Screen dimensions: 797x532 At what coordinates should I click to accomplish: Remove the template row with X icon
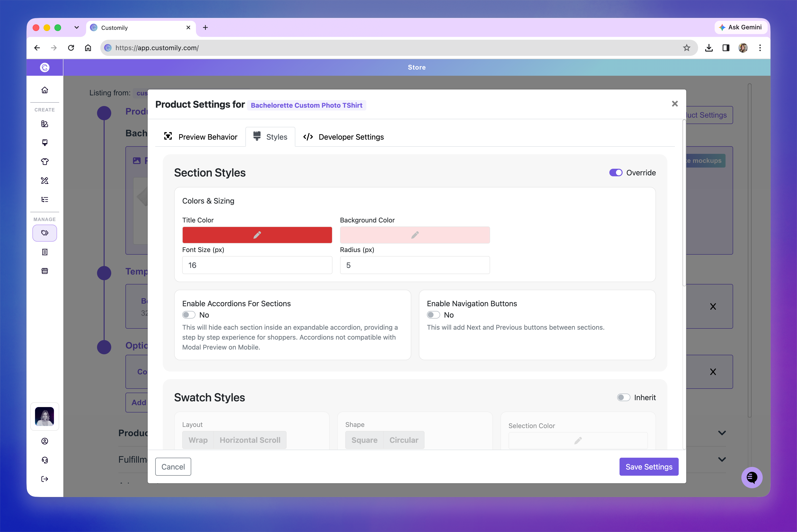[713, 307]
